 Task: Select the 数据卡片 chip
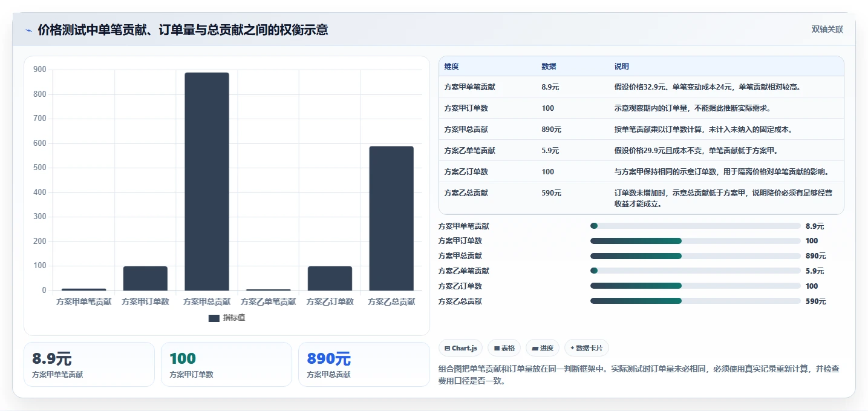pos(587,348)
